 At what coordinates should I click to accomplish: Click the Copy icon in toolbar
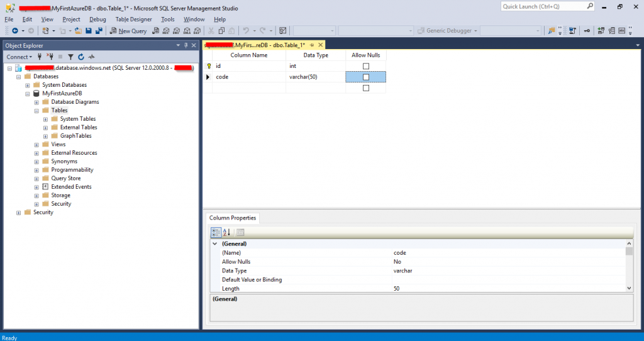point(221,31)
